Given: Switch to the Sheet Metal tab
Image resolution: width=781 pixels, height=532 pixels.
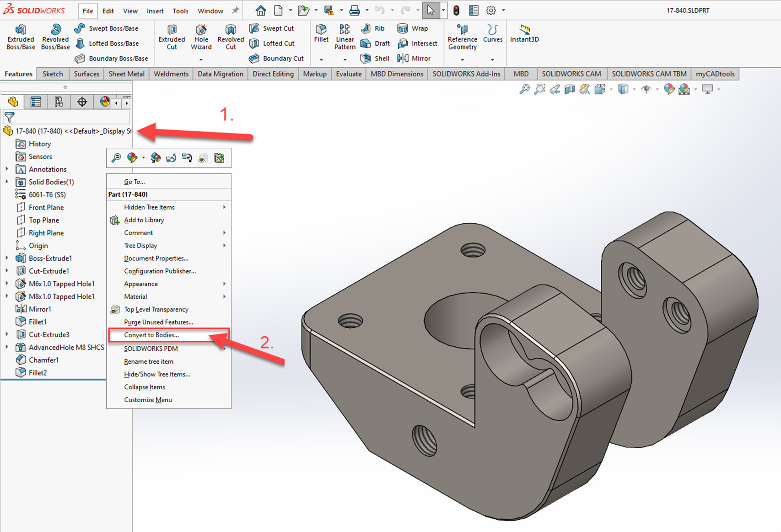Looking at the screenshot, I should 126,74.
